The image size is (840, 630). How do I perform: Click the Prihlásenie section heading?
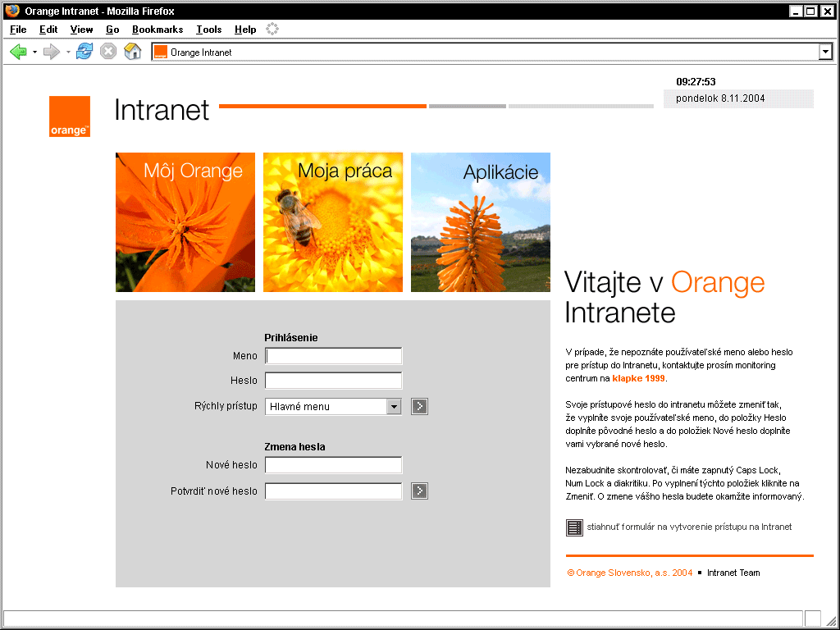pyautogui.click(x=291, y=337)
